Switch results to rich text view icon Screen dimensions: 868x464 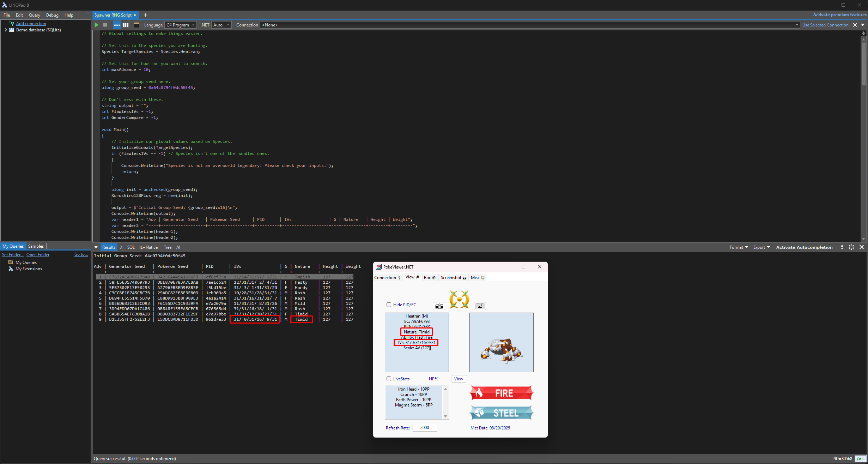(117, 25)
